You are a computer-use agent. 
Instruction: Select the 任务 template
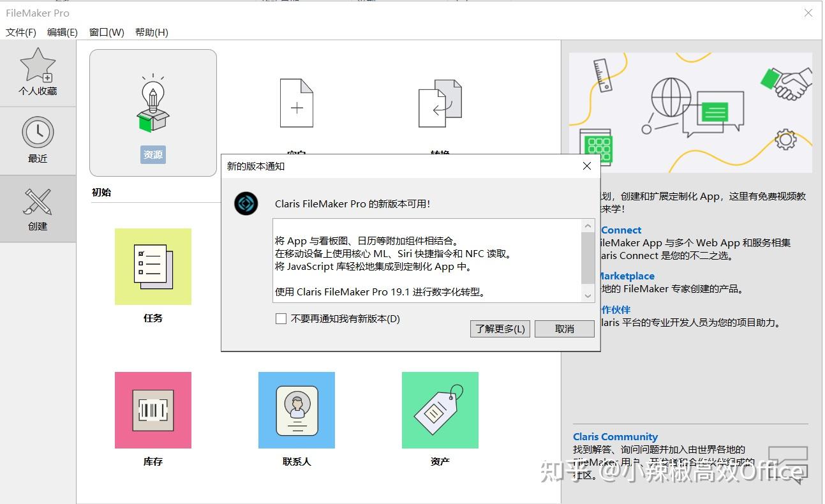[152, 267]
